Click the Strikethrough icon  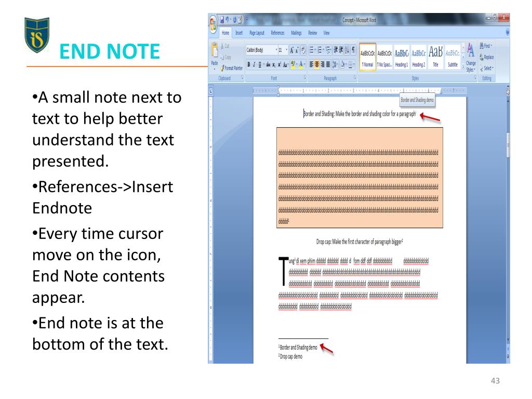tap(268, 64)
